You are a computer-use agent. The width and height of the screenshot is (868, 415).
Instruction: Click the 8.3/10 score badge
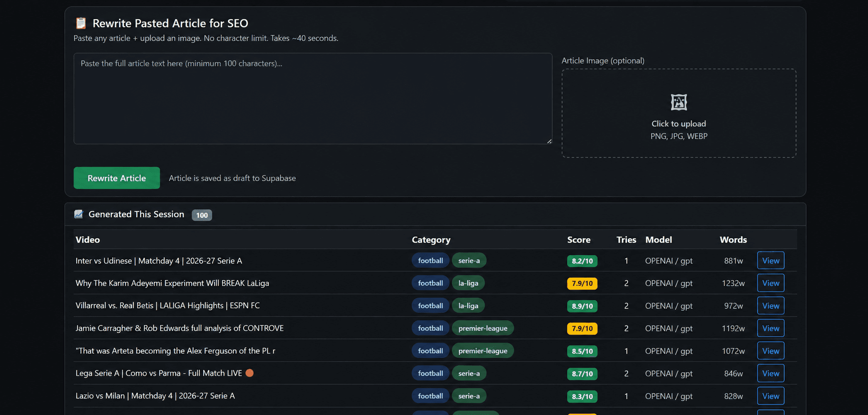(x=582, y=396)
